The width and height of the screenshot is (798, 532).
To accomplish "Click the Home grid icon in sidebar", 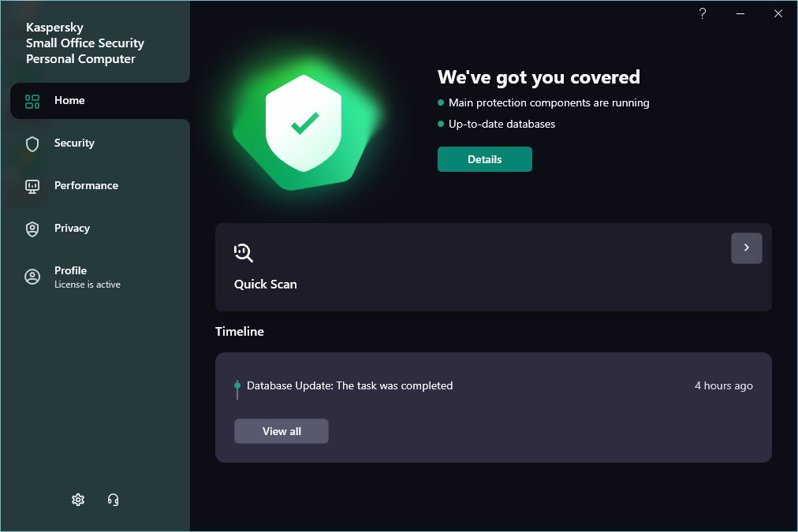I will tap(32, 101).
